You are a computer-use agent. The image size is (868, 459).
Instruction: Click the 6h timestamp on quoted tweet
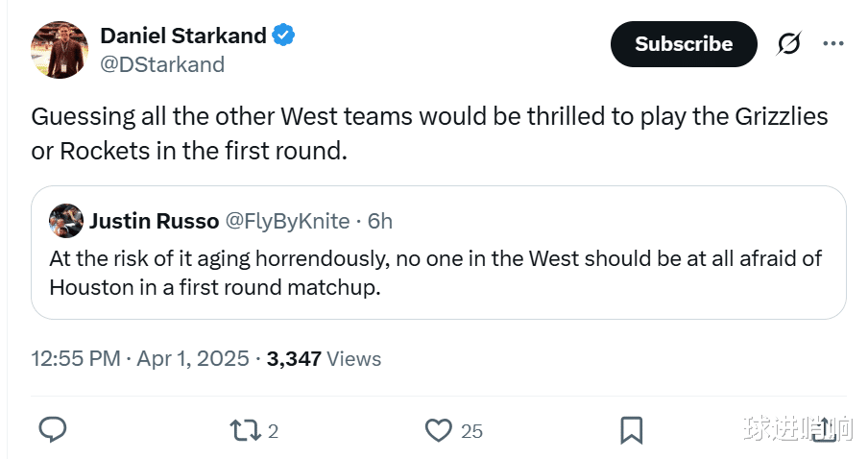[x=380, y=221]
